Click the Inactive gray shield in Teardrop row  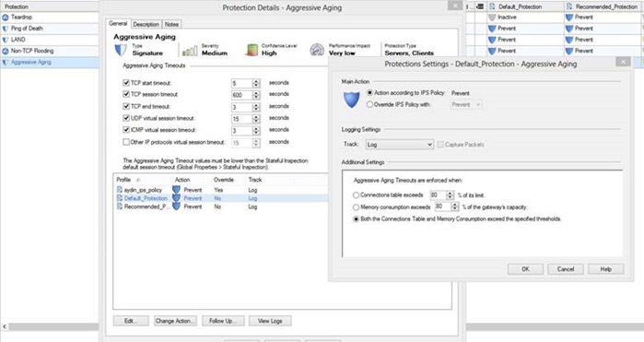pyautogui.click(x=492, y=18)
